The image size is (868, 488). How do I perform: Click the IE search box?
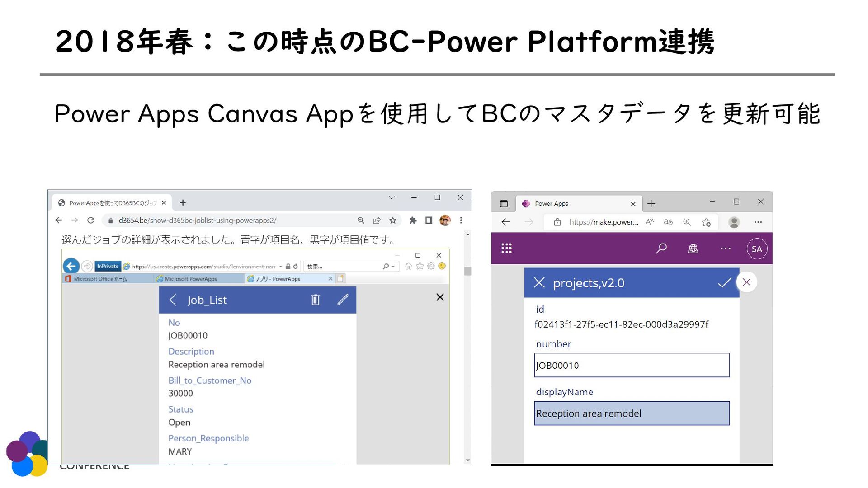pyautogui.click(x=351, y=267)
